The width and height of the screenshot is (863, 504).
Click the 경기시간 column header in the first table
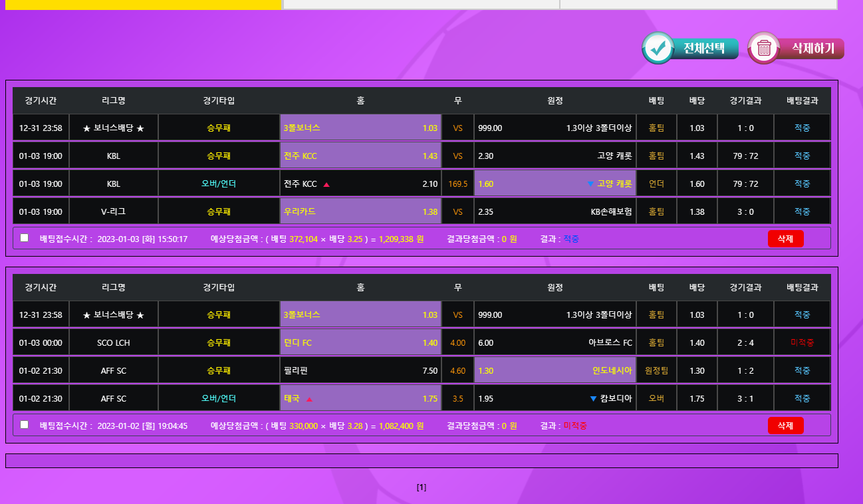pos(41,101)
